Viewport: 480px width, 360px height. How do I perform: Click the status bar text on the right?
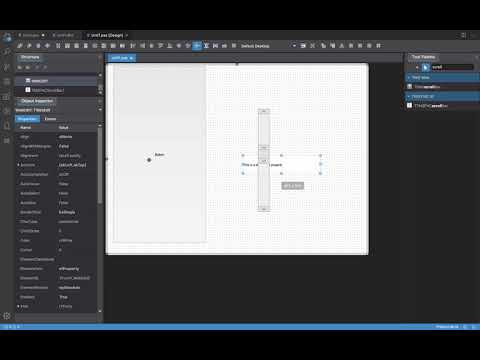coord(447,327)
